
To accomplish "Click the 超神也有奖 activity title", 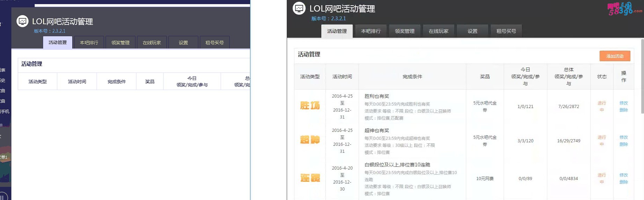I will 377,130.
